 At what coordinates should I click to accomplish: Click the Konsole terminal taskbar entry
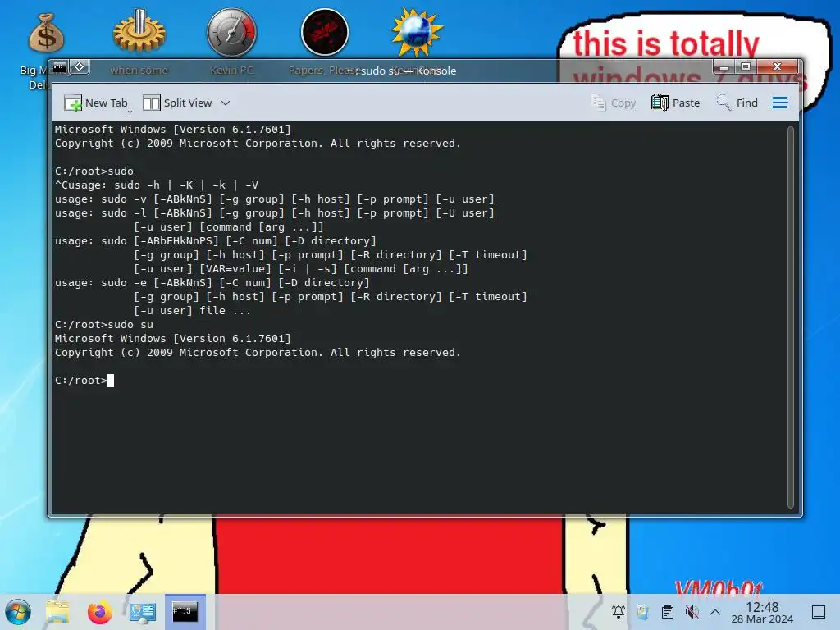click(x=185, y=612)
